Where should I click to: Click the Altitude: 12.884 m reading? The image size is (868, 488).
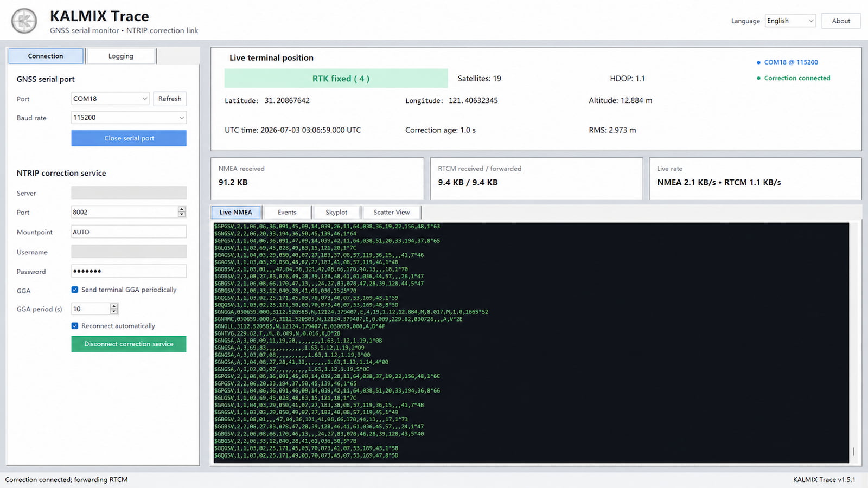(x=621, y=100)
